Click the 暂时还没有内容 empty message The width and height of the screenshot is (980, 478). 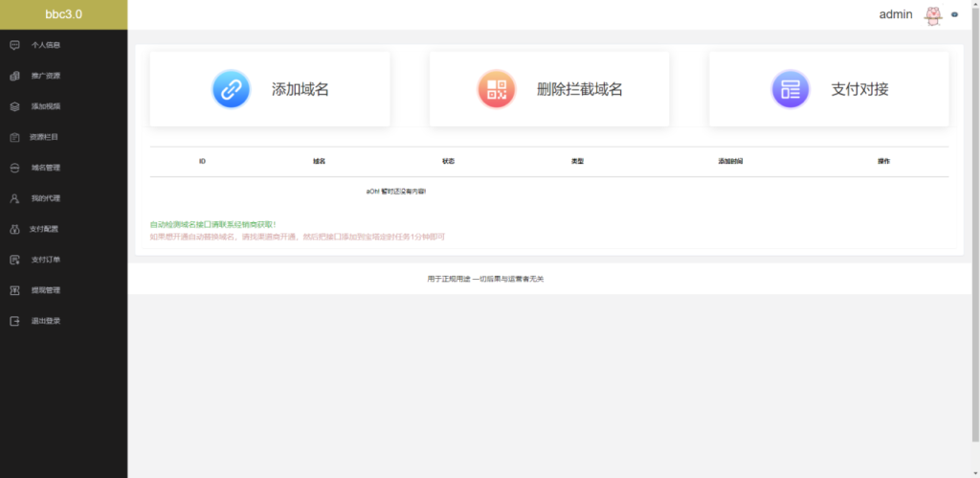coord(396,192)
